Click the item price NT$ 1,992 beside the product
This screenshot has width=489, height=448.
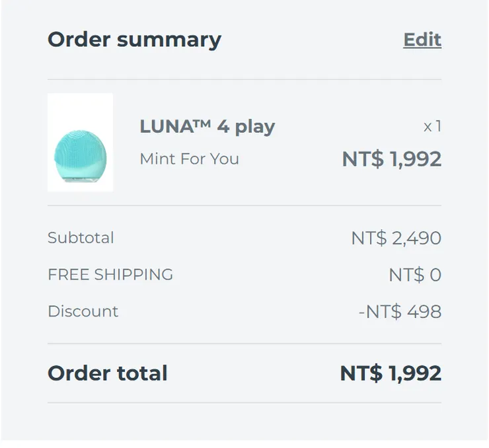(x=391, y=159)
